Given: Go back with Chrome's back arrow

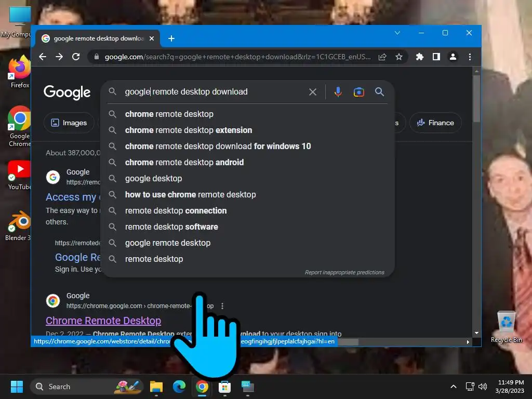Looking at the screenshot, I should [x=43, y=57].
